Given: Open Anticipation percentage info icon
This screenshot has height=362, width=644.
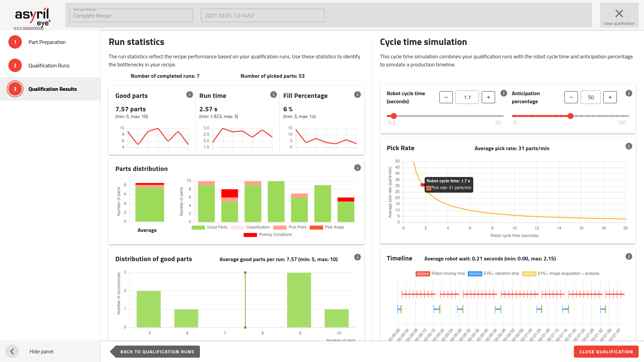Looking at the screenshot, I should coord(629,93).
